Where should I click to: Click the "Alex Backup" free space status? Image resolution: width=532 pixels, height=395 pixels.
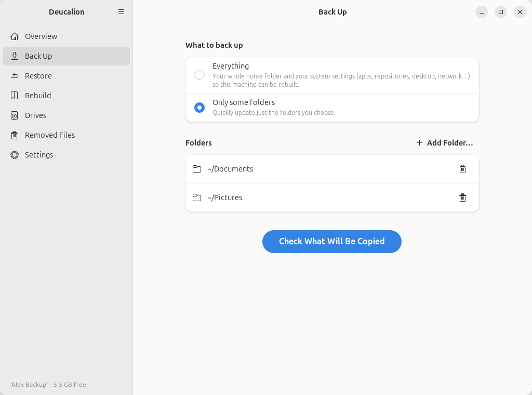click(48, 385)
